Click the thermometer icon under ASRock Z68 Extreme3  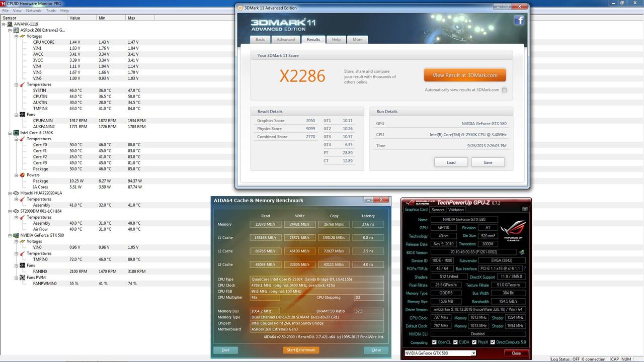tap(22, 84)
